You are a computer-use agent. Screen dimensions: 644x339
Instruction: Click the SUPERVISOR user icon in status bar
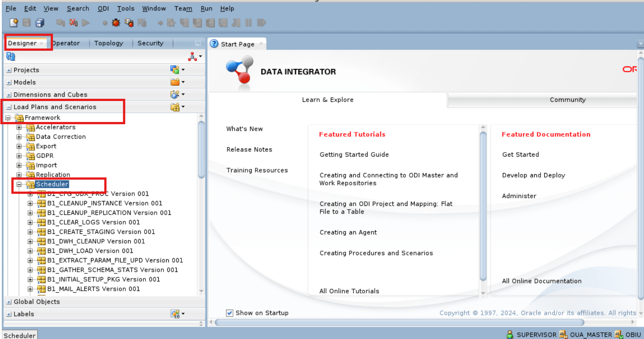tap(511, 334)
